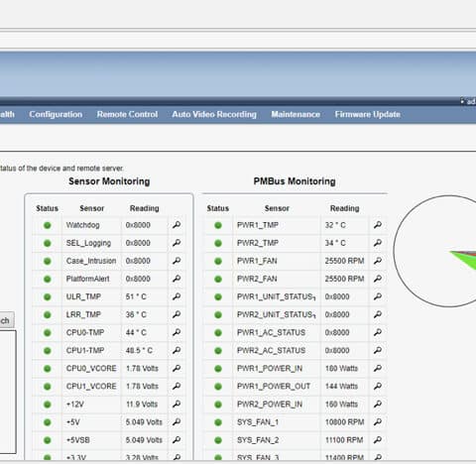This screenshot has width=476, height=464.
Task: Click the Sensor Monitoring heading
Action: pos(109,181)
